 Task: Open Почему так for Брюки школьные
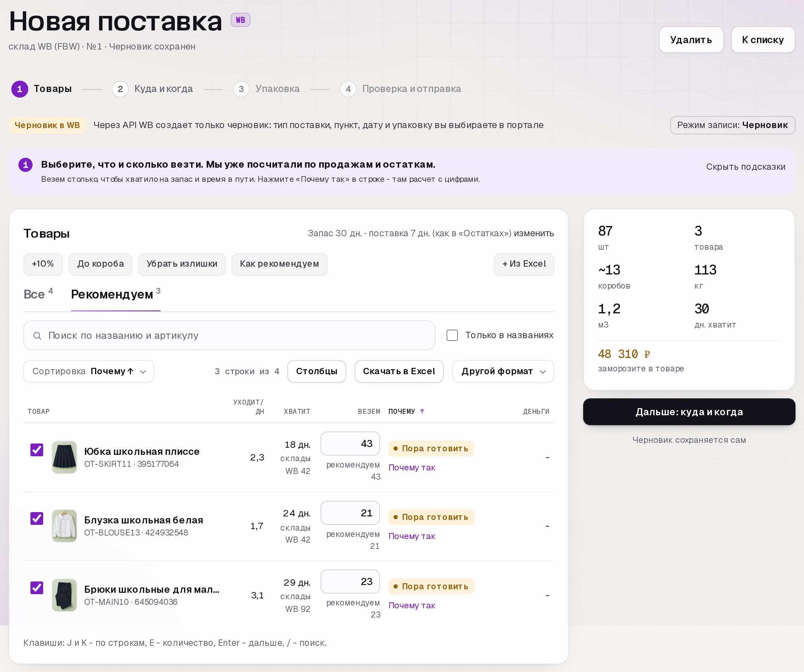[x=412, y=605]
